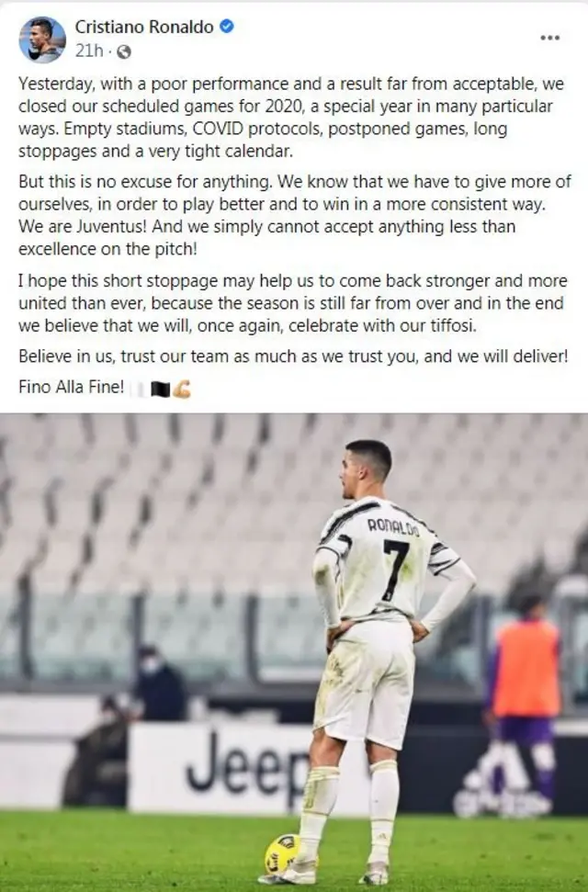Image resolution: width=588 pixels, height=892 pixels.
Task: Click the black flag emoji
Action: [x=161, y=390]
